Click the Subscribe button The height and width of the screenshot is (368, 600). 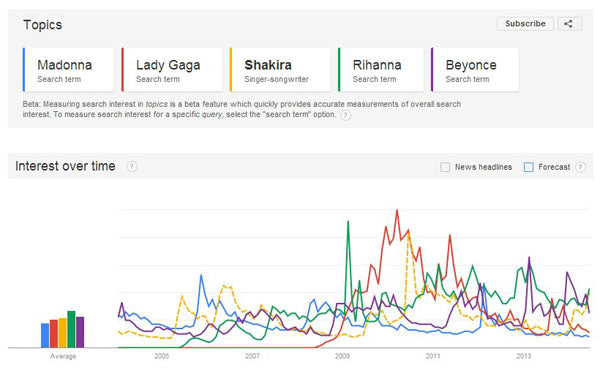coord(525,24)
